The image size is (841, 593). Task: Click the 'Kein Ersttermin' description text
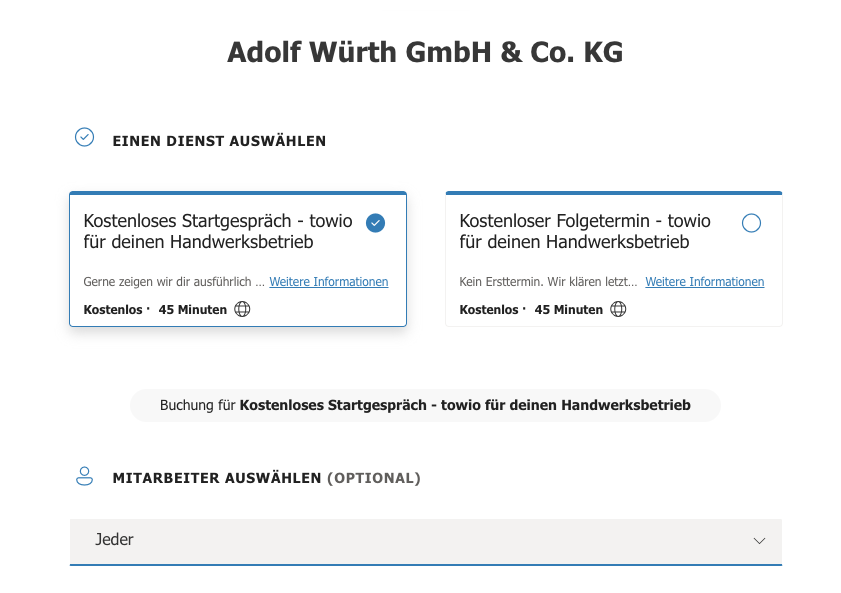(x=548, y=282)
